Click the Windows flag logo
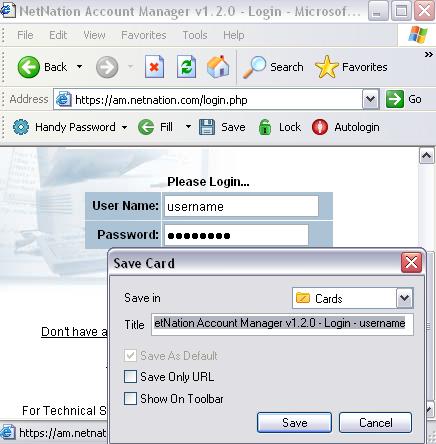 (418, 35)
